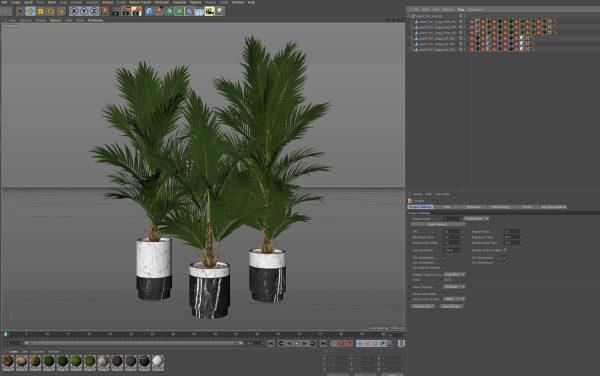Screen dimensions: 600x376
Task: Click the coordinate system icon beside Z axis
Action: 104,11
